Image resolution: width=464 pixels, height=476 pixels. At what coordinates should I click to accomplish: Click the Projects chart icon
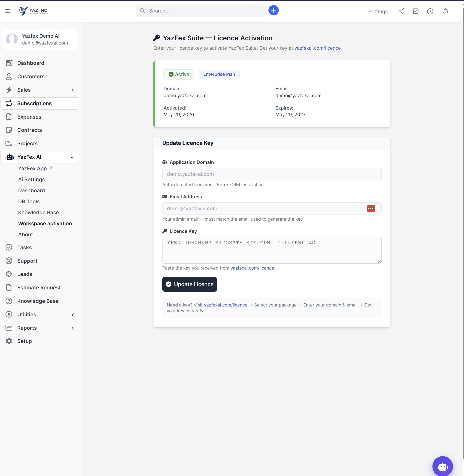pos(9,144)
